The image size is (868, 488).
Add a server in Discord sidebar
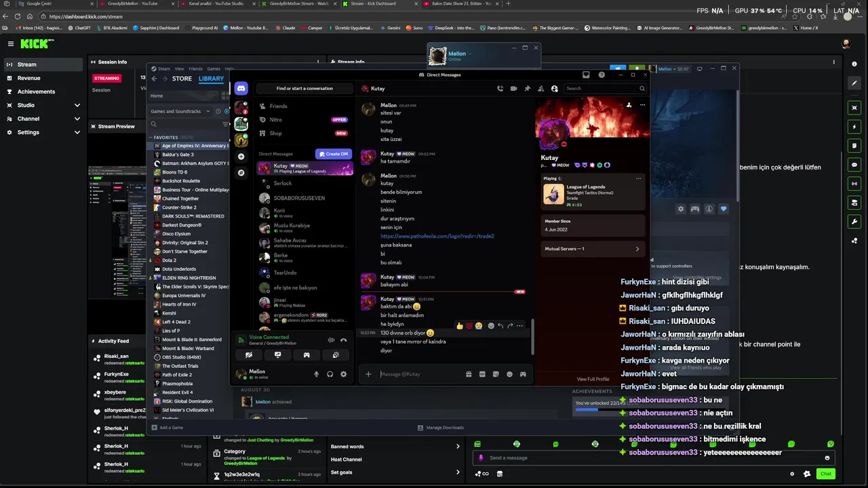coord(241,157)
